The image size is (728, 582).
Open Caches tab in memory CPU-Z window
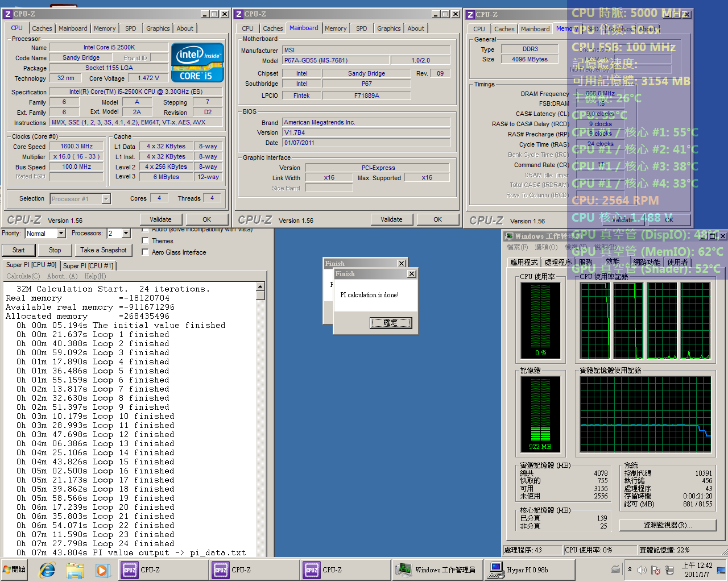click(x=504, y=29)
